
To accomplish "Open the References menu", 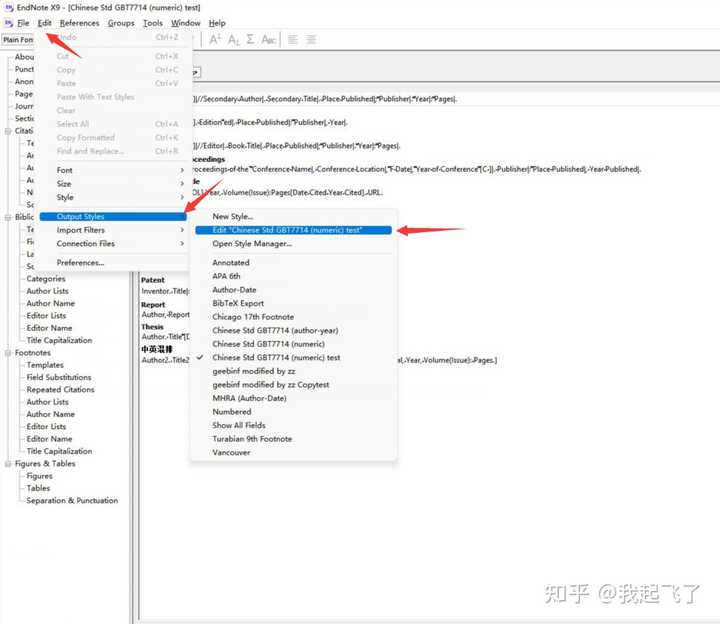I will (79, 23).
